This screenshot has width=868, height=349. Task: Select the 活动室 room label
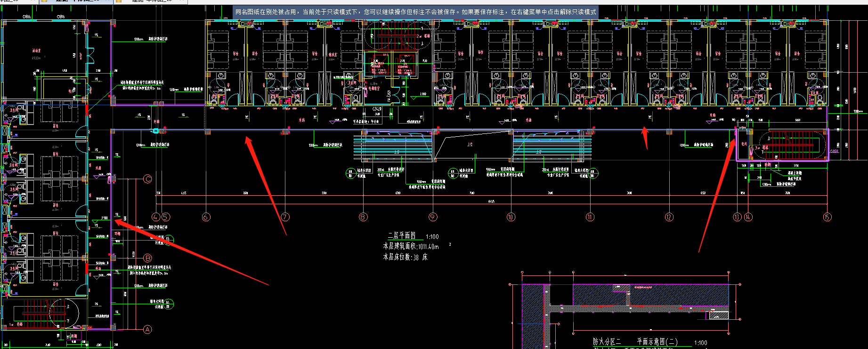click(x=36, y=50)
